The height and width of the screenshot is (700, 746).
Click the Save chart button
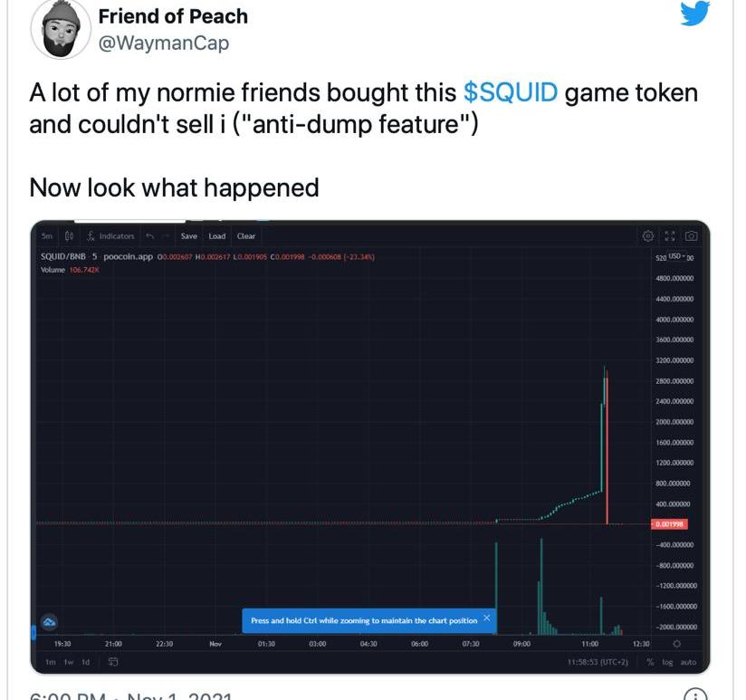(189, 236)
